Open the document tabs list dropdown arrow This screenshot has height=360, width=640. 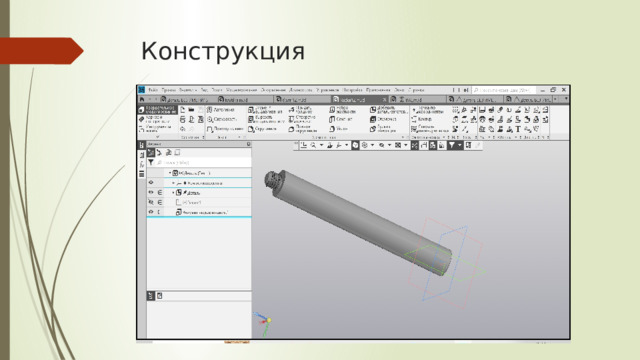tap(566, 99)
